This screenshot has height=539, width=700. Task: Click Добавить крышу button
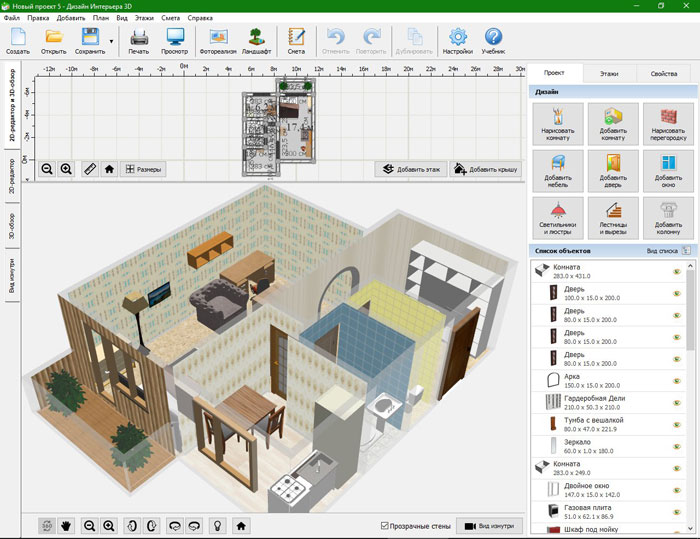(x=485, y=169)
